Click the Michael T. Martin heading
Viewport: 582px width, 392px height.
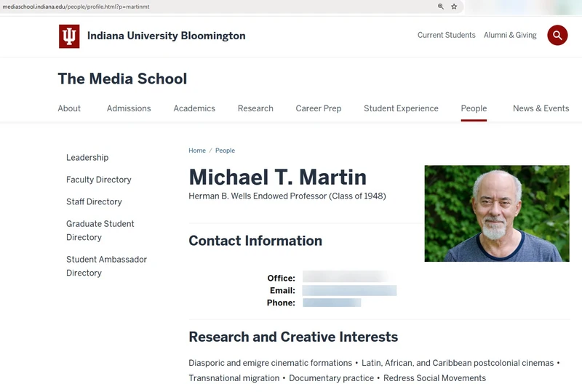point(278,177)
